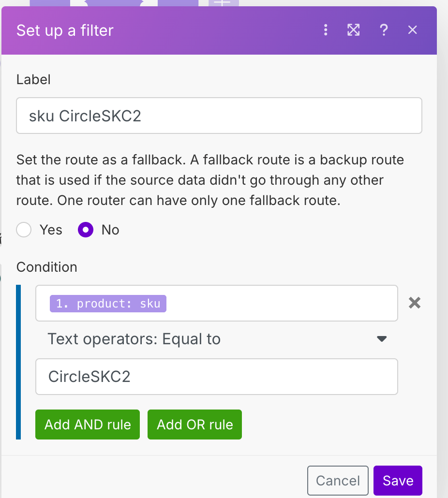Image resolution: width=448 pixels, height=498 pixels.
Task: Open the operator dropdown arrow
Action: point(382,339)
